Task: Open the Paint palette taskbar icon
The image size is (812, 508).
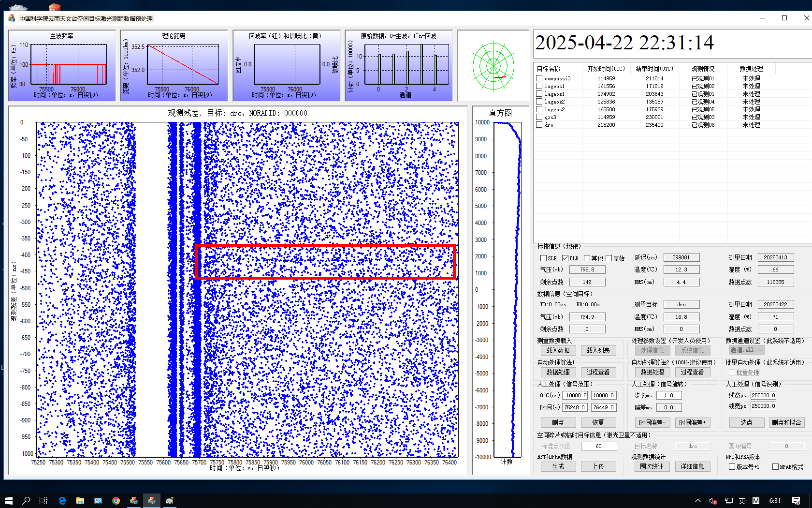Action: tap(170, 501)
